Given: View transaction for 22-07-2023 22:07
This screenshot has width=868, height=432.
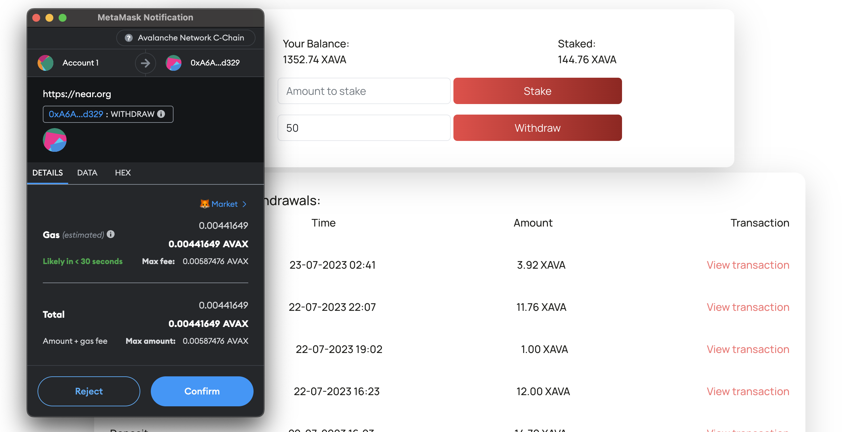Looking at the screenshot, I should click(748, 307).
